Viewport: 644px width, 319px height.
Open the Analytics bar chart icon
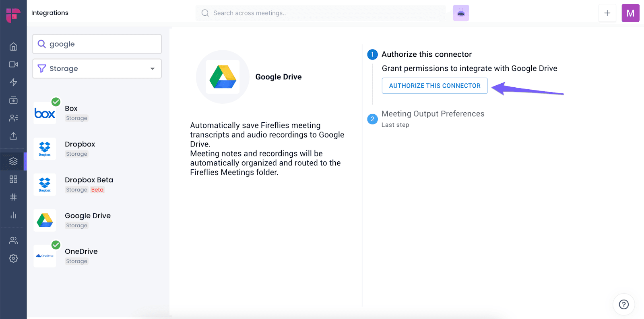[13, 215]
